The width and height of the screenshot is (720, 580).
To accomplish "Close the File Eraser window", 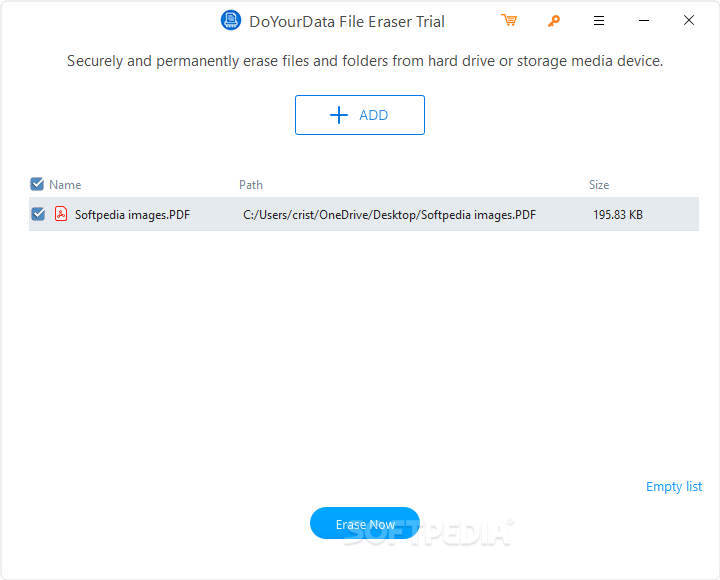I will [689, 20].
